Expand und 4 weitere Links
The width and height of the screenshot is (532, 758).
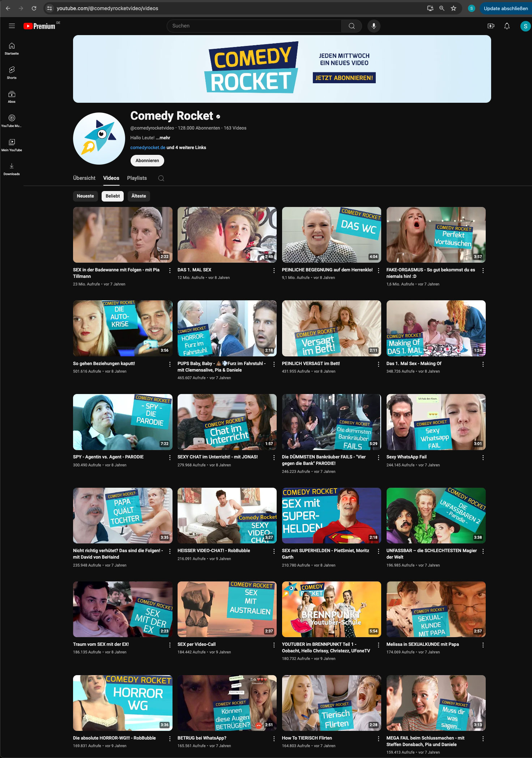click(x=186, y=148)
